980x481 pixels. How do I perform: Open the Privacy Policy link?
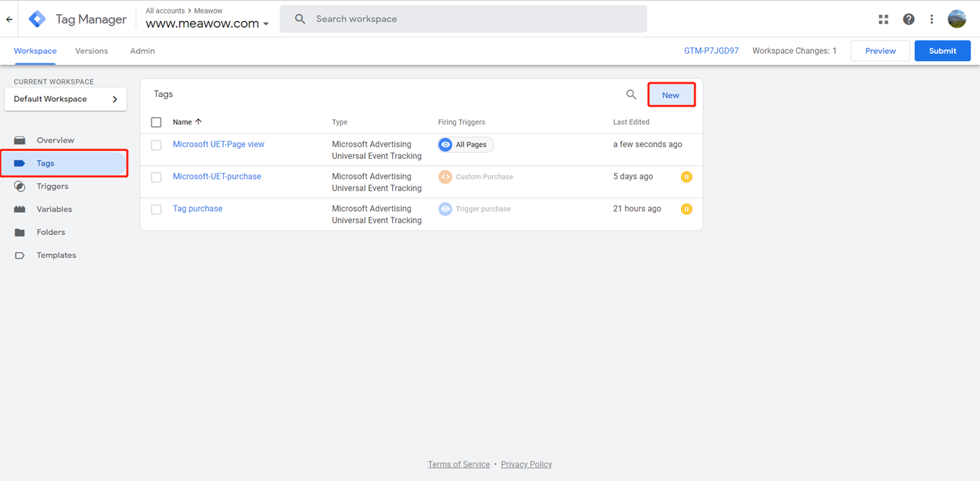(526, 465)
